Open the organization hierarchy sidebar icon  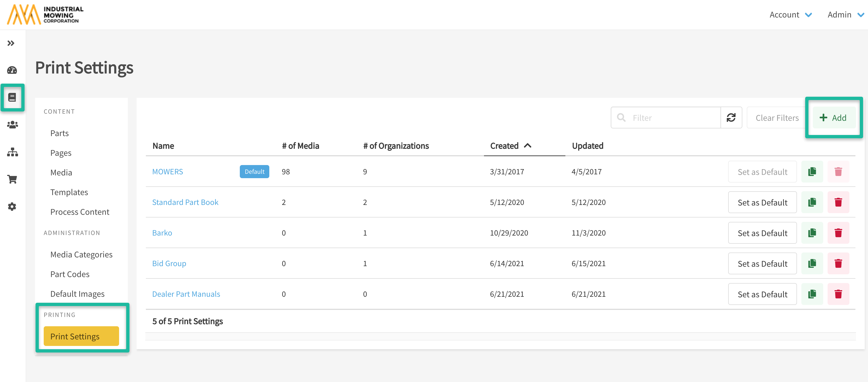click(12, 152)
